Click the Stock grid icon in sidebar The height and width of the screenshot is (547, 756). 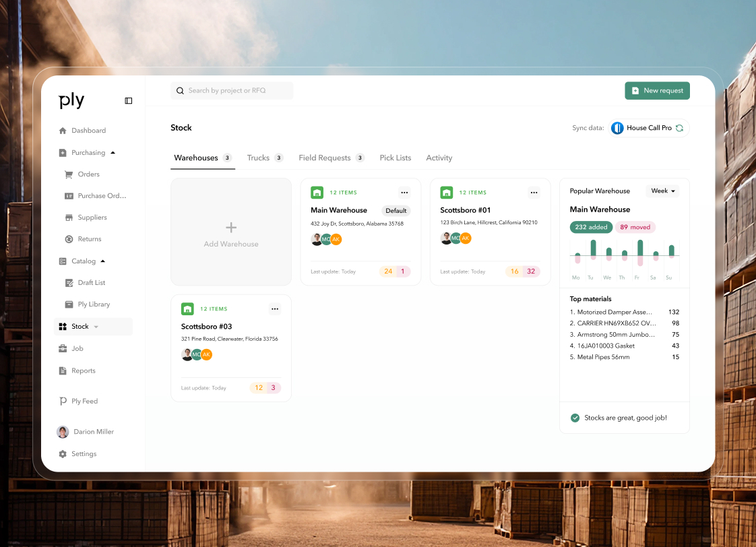click(x=63, y=327)
